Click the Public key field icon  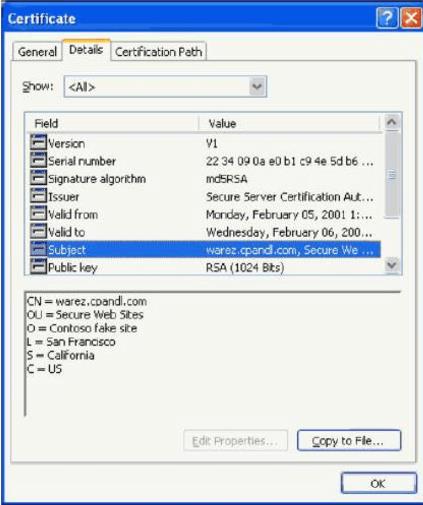(38, 267)
